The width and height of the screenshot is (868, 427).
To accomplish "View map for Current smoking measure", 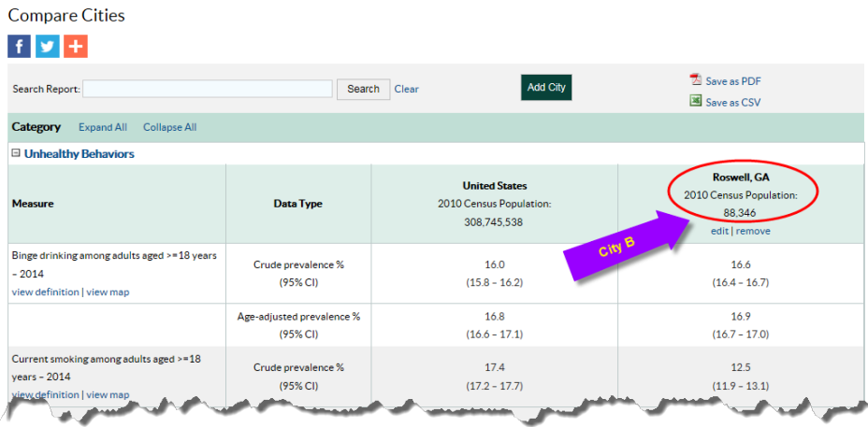I will [x=108, y=394].
